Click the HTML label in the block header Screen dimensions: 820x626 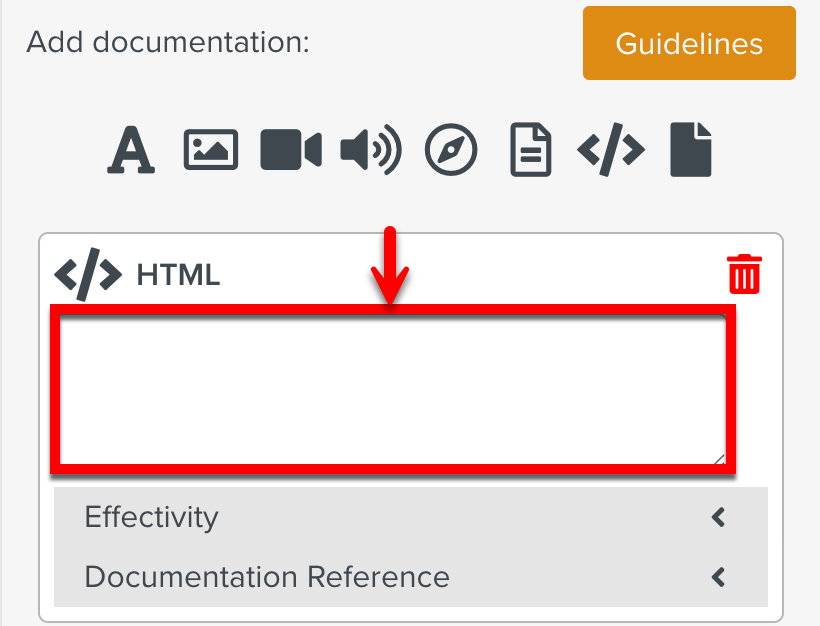180,275
